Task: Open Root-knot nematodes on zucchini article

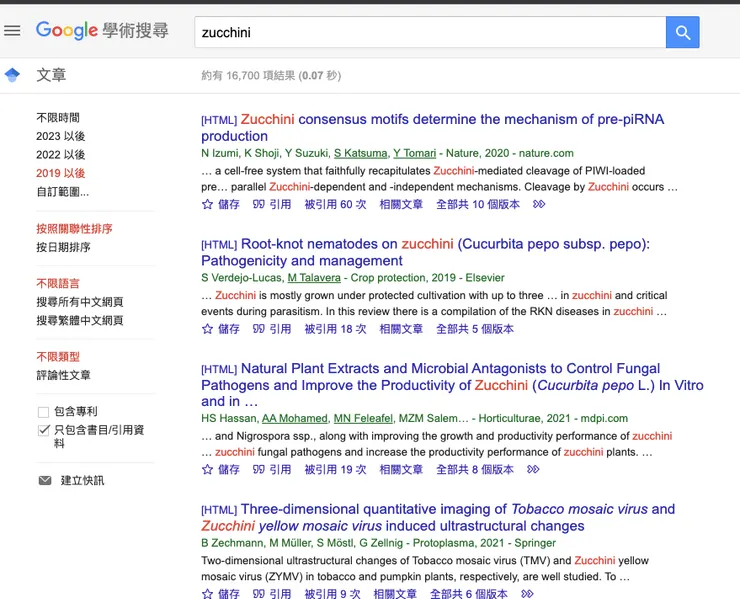Action: [426, 252]
